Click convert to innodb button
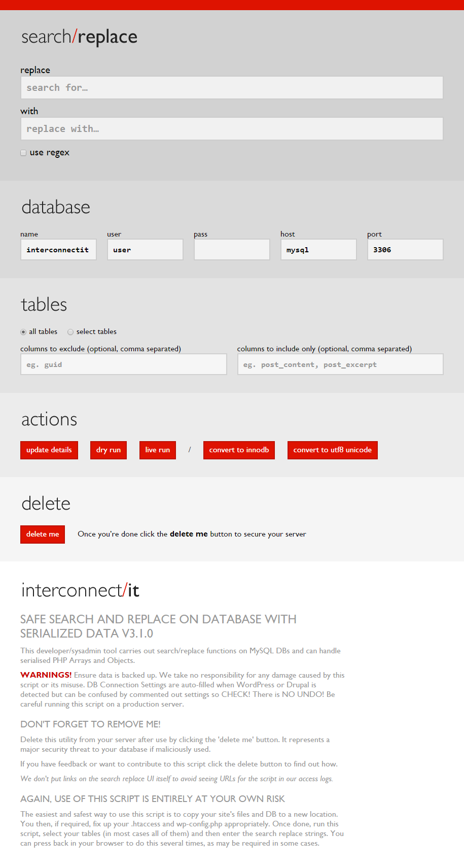Viewport: 464px width, 868px height. pyautogui.click(x=239, y=450)
